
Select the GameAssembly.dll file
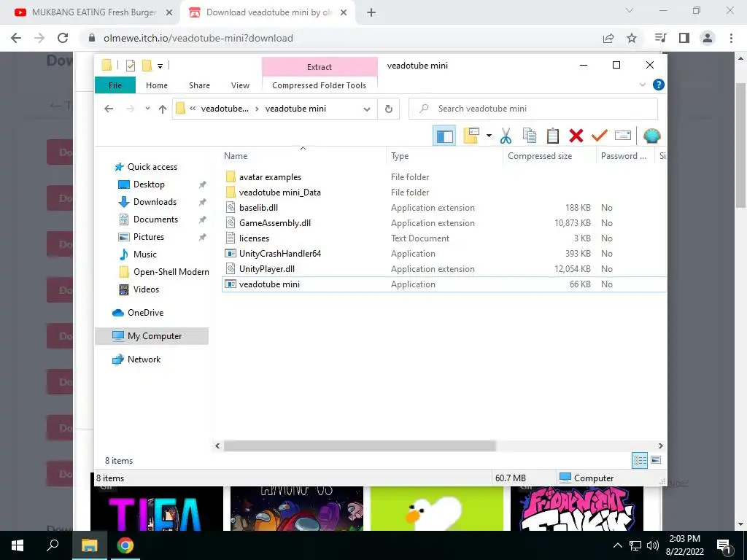coord(275,223)
